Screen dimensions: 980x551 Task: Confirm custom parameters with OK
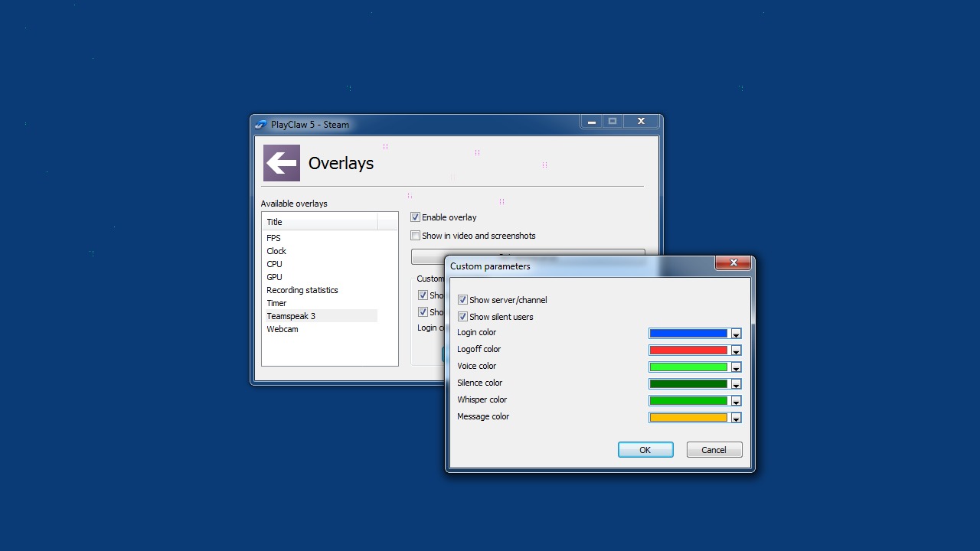[645, 449]
